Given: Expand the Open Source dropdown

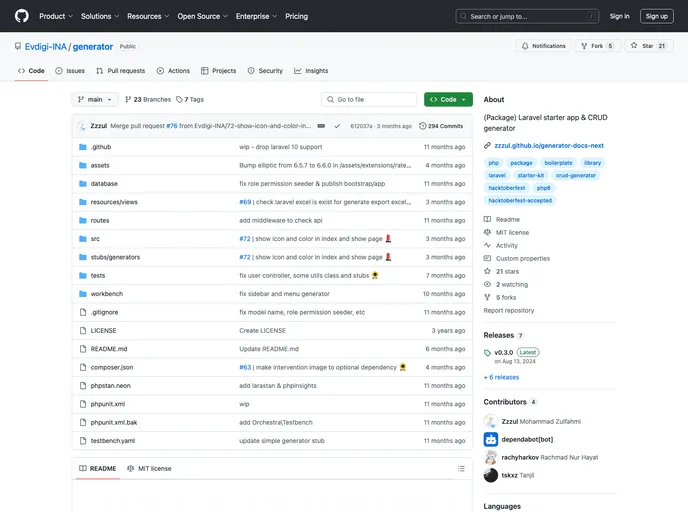Looking at the screenshot, I should 203,16.
